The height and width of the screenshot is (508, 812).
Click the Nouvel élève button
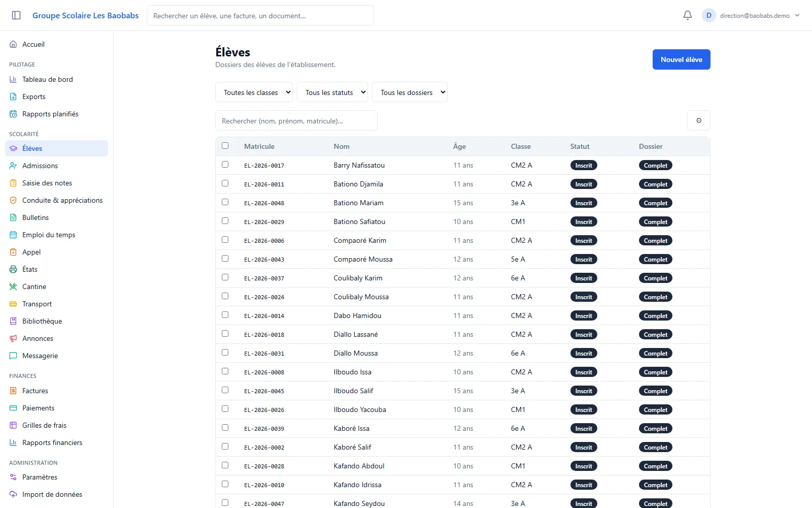pos(681,59)
